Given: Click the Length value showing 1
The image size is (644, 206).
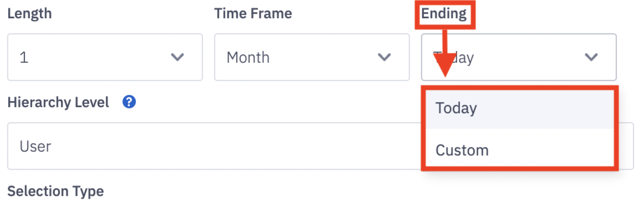Looking at the screenshot, I should point(24,57).
